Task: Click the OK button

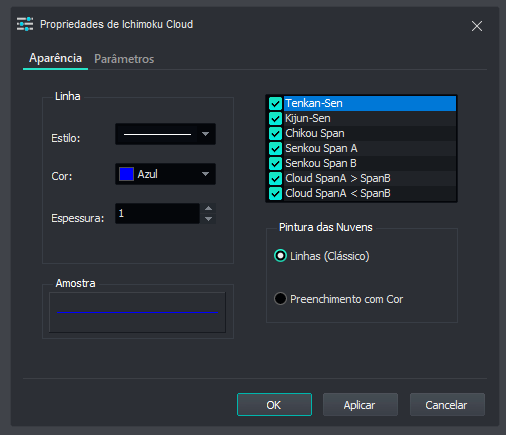Action: tap(274, 405)
